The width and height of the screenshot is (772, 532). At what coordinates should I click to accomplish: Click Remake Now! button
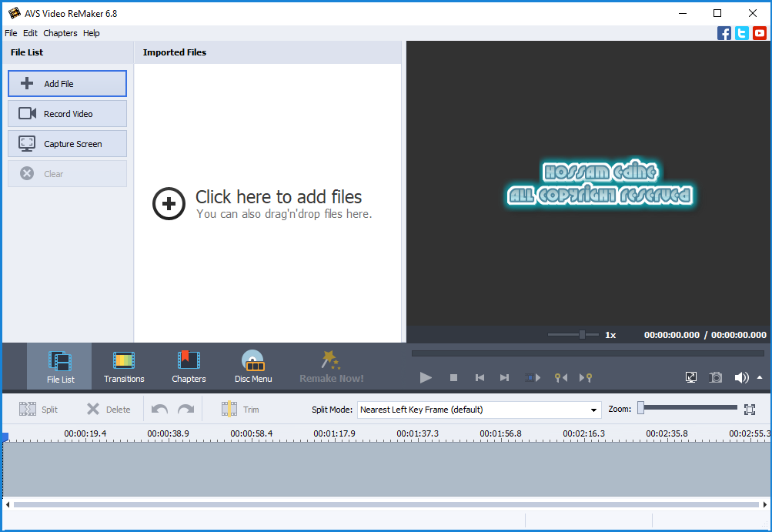[x=331, y=366]
